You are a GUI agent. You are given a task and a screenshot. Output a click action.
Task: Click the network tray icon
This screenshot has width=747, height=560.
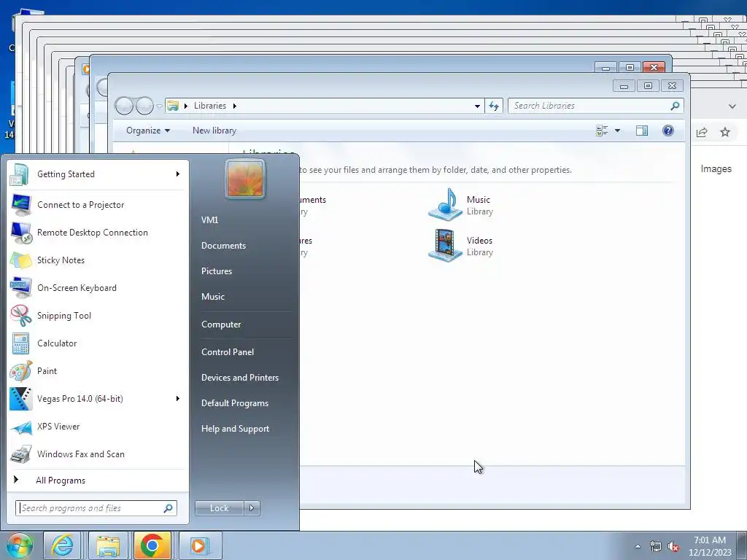click(x=656, y=547)
